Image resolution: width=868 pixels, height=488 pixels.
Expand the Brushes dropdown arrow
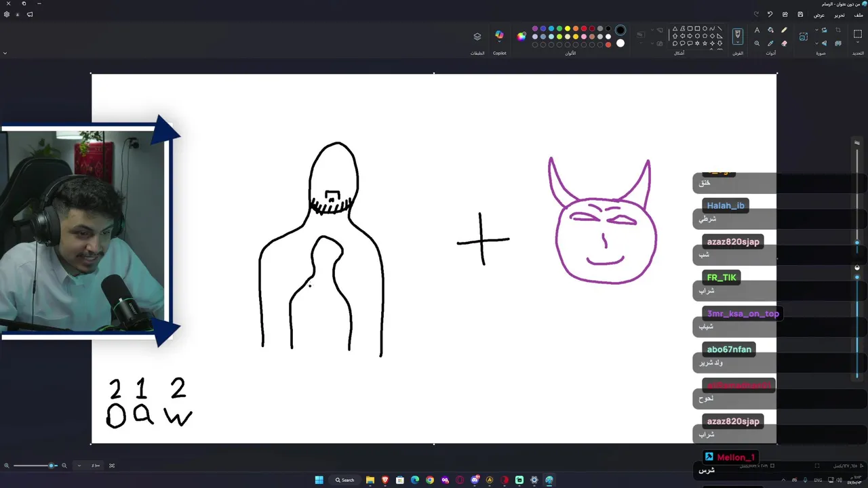738,42
